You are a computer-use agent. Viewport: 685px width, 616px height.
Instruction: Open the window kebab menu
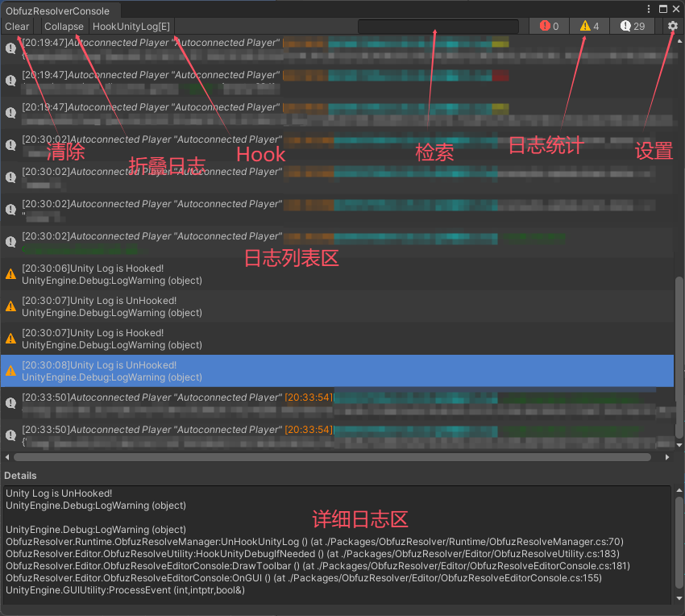pos(648,9)
